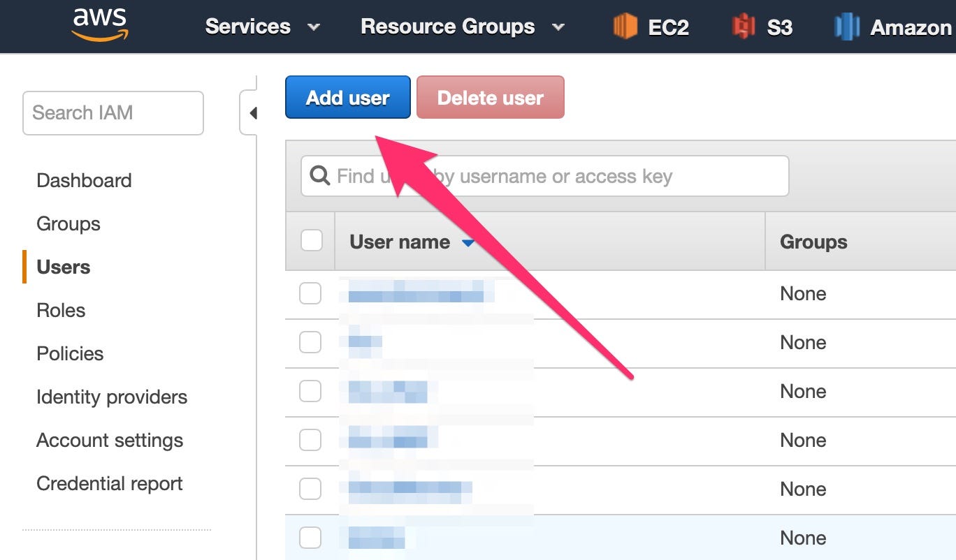
Task: Open the AWS console home logo
Action: coord(100,25)
